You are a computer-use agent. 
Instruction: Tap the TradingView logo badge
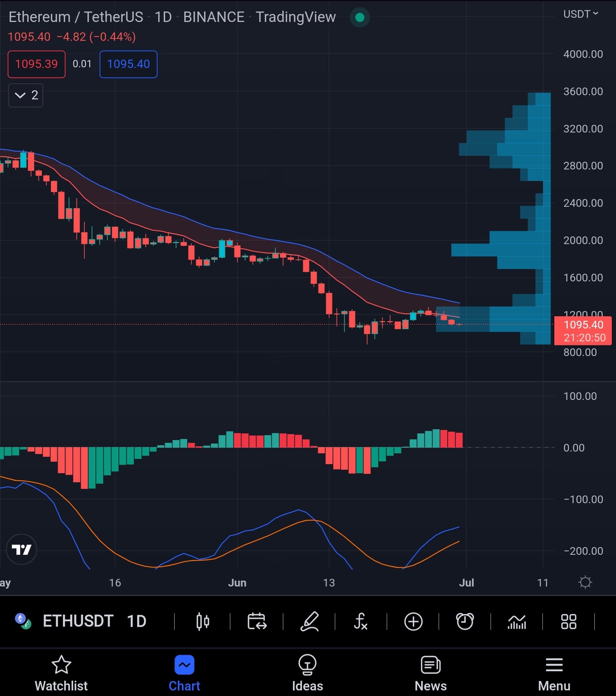(22, 549)
